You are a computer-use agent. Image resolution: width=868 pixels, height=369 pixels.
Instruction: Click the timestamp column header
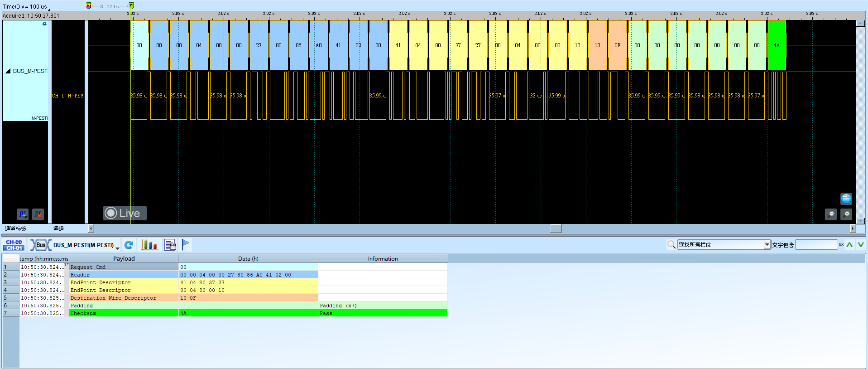(x=44, y=259)
